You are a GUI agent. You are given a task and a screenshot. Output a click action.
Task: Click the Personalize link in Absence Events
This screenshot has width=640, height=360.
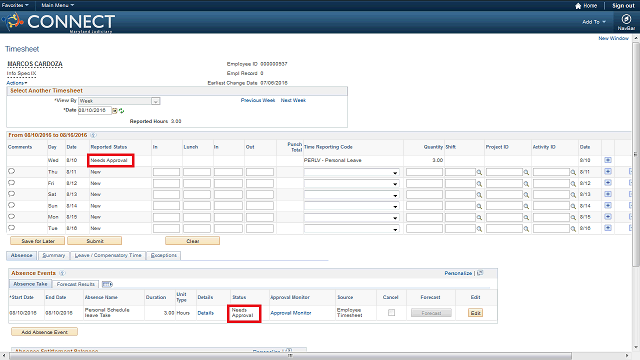point(458,273)
